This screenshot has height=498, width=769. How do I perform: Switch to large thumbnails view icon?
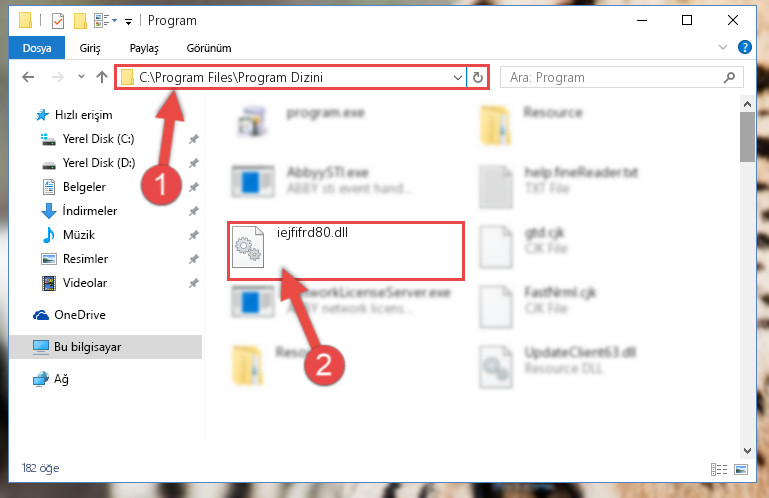741,469
